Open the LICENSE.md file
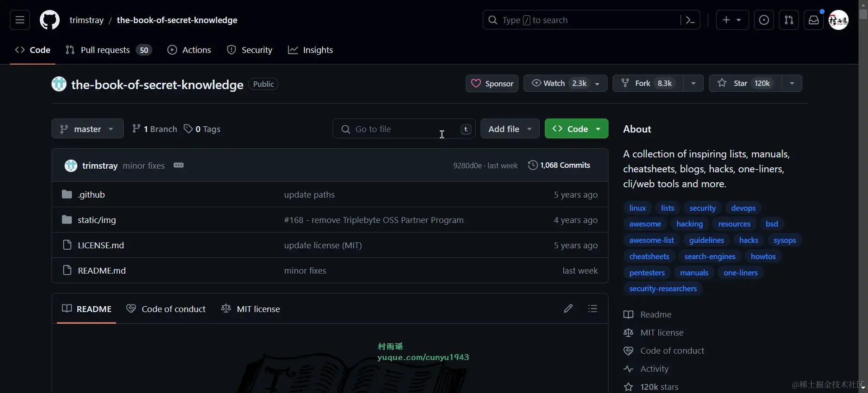This screenshot has width=868, height=393. (101, 245)
